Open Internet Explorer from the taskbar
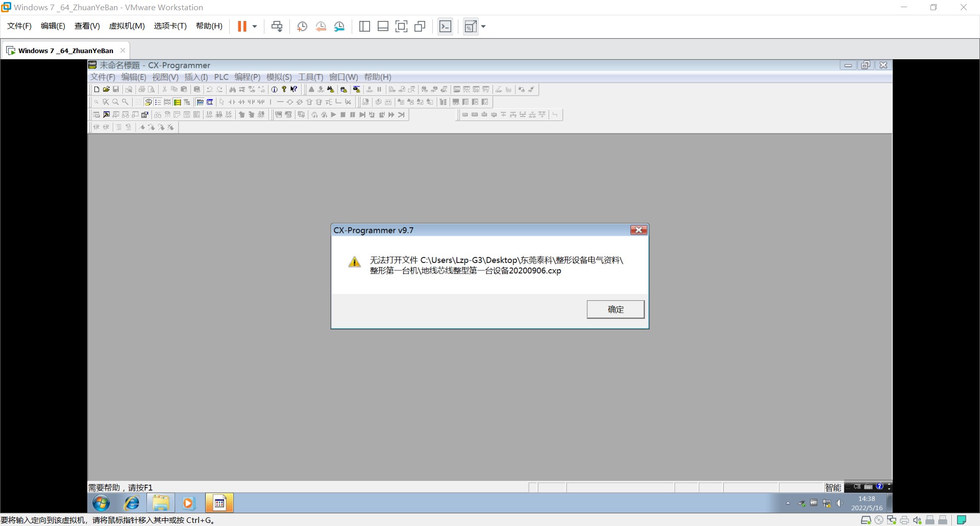 [x=132, y=503]
